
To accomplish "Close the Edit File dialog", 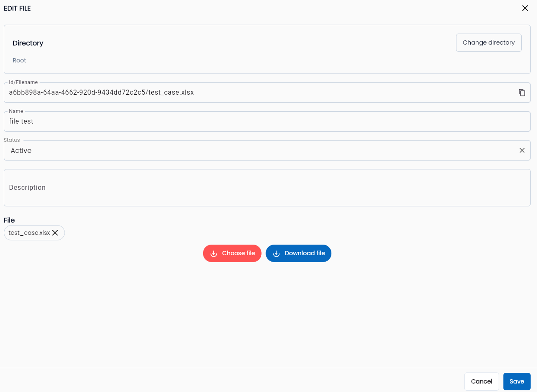I will point(525,8).
